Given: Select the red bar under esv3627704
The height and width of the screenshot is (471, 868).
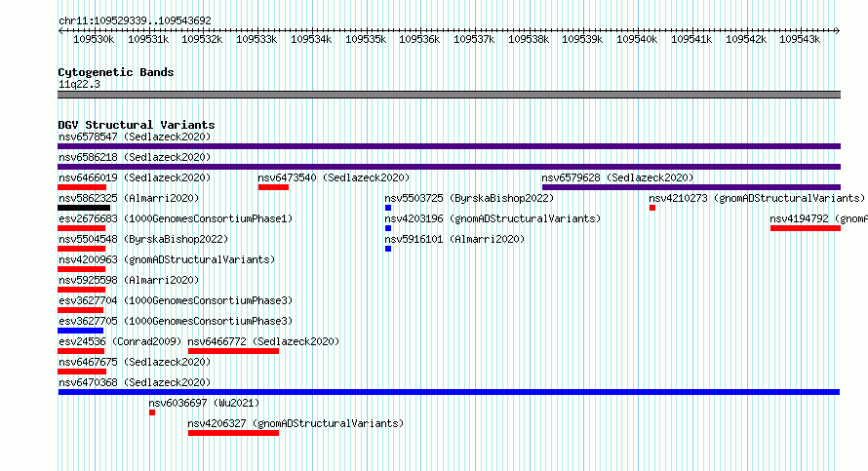Looking at the screenshot, I should [81, 310].
